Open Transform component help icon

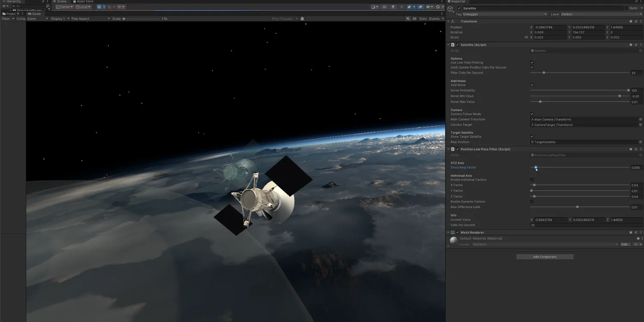pyautogui.click(x=631, y=21)
